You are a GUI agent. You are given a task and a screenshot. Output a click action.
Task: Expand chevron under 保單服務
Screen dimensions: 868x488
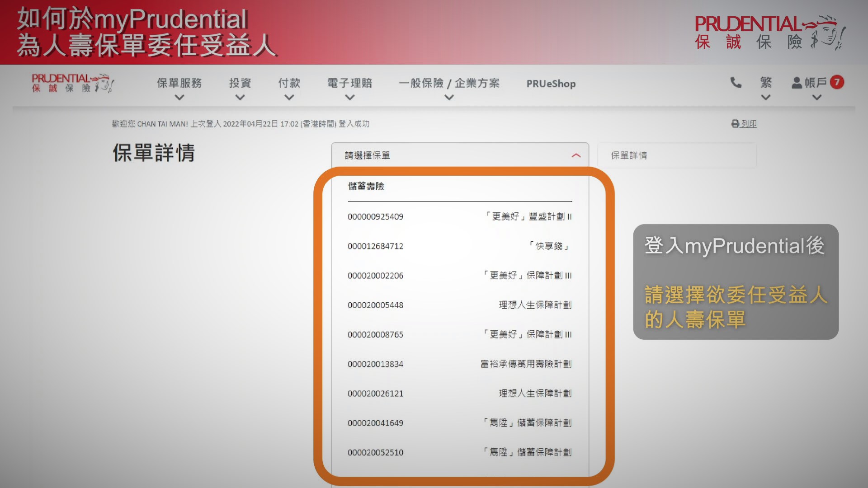pos(179,97)
